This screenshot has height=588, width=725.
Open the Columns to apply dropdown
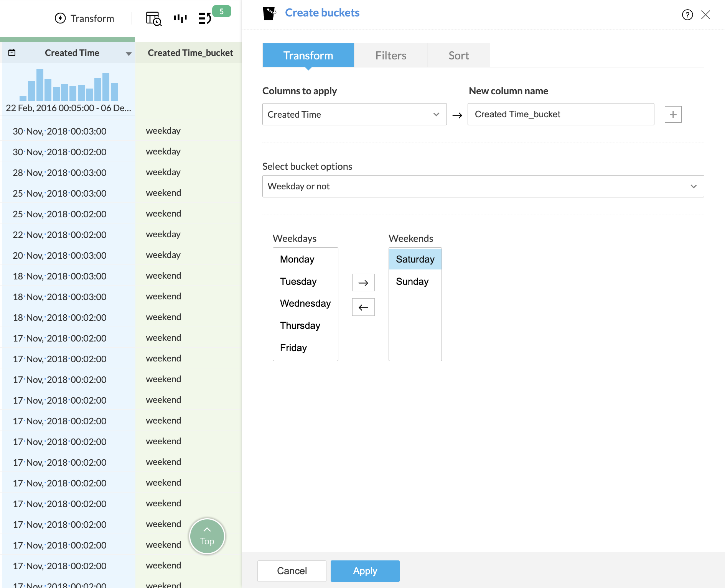[354, 114]
